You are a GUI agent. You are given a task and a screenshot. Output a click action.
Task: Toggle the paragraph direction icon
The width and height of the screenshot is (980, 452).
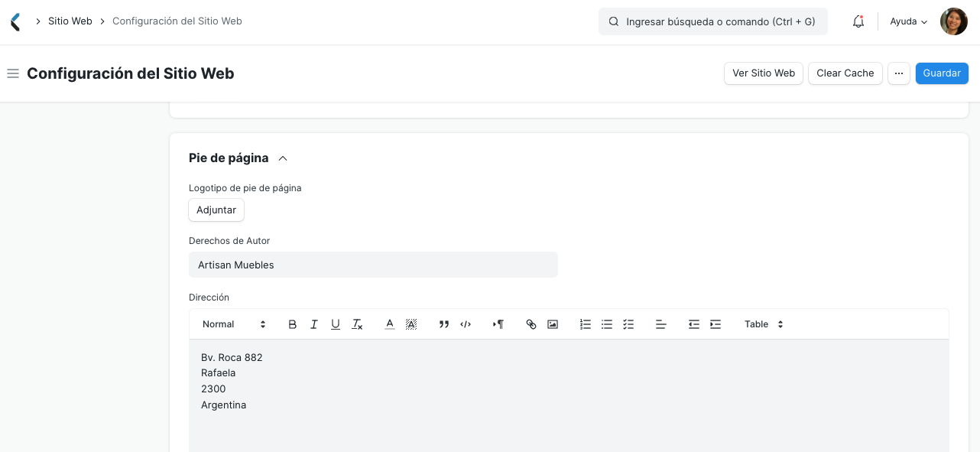tap(498, 324)
